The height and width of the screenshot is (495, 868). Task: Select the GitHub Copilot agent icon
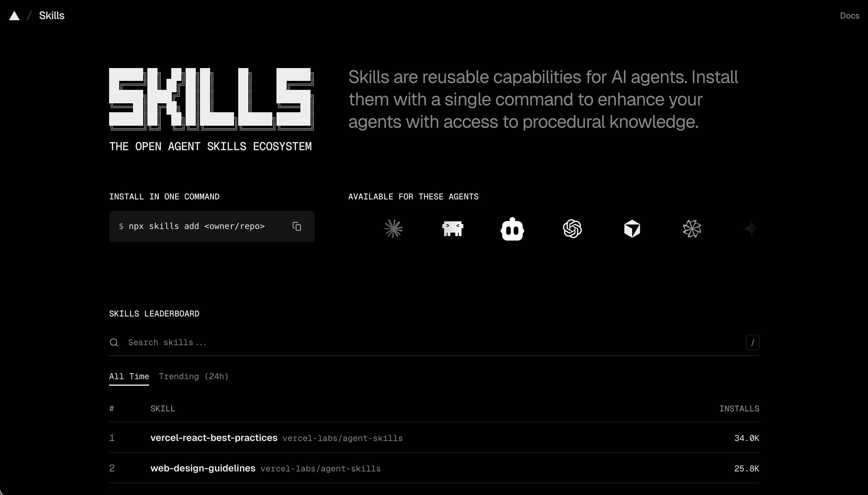pos(512,229)
